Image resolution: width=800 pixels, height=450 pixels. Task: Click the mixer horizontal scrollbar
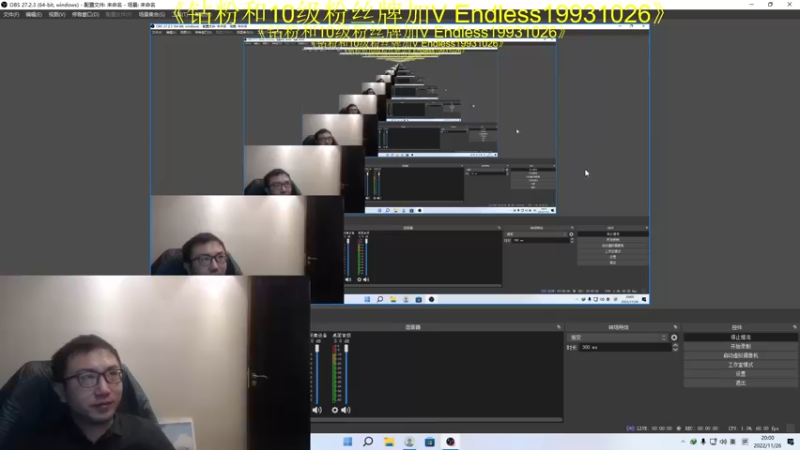coord(437,420)
